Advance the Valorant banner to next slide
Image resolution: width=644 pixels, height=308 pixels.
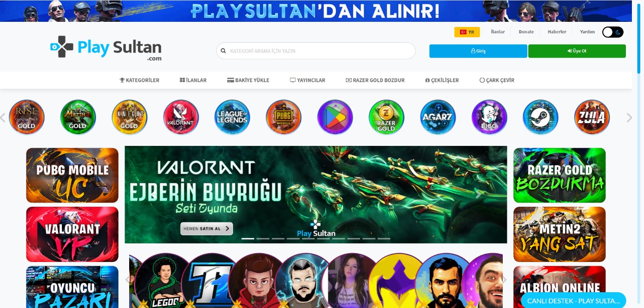pos(478,195)
